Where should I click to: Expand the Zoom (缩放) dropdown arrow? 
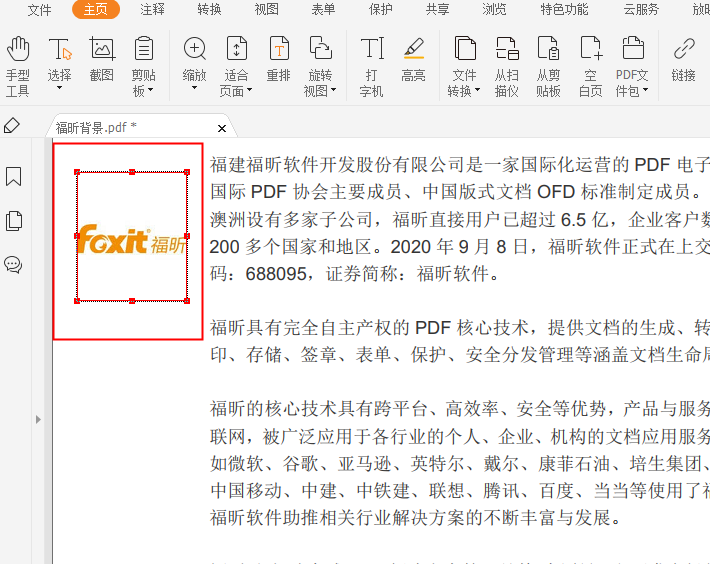[x=194, y=88]
